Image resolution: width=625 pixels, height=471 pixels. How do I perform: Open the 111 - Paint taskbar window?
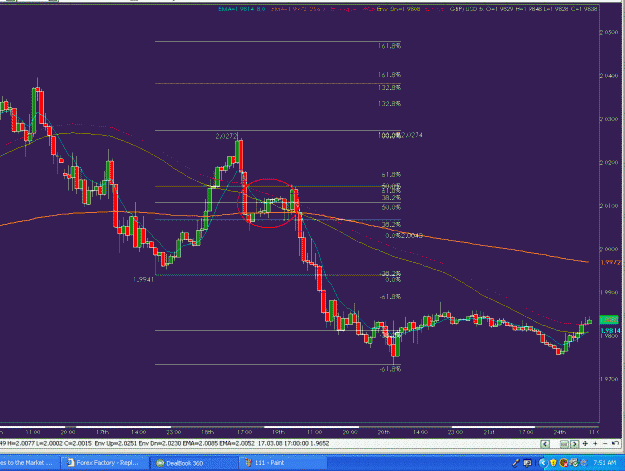pyautogui.click(x=283, y=463)
